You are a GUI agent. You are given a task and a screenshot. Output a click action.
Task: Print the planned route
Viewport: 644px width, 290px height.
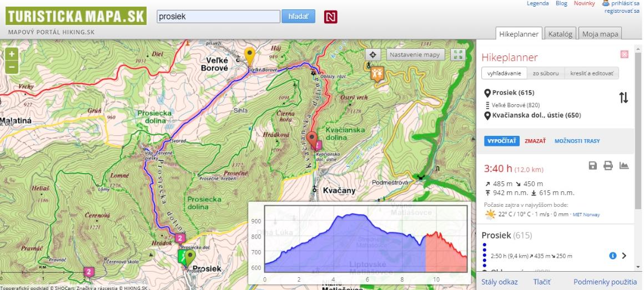tap(608, 165)
